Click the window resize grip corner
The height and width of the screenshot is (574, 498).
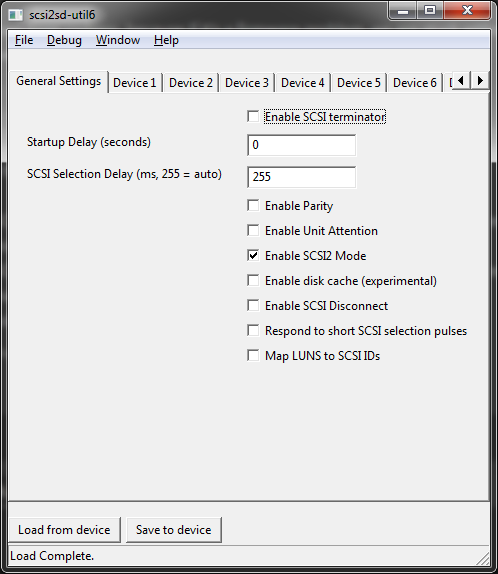click(x=483, y=558)
